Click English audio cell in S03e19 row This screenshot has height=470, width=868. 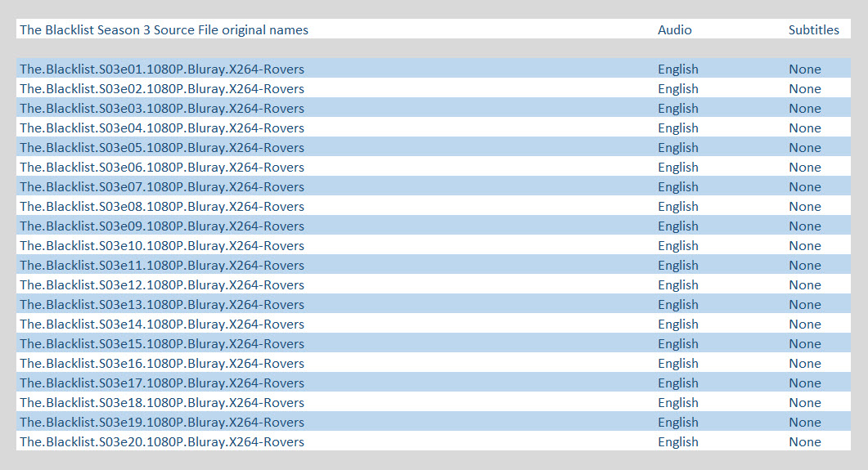(x=678, y=423)
